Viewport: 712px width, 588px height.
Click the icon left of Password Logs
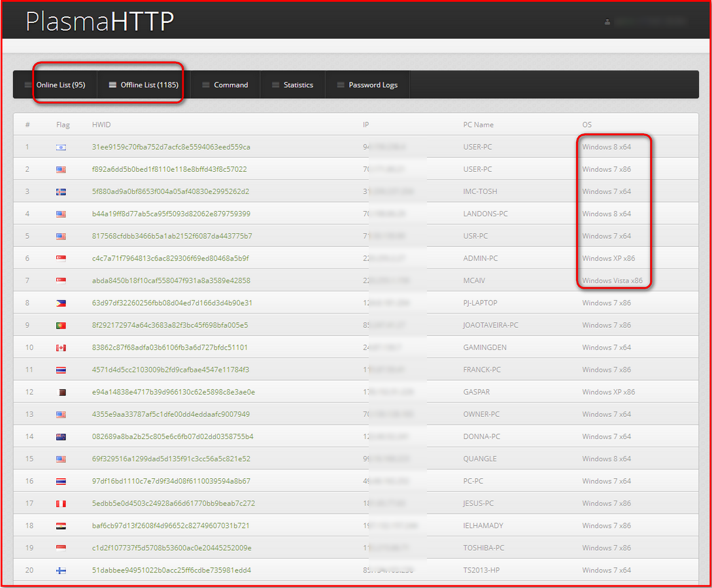point(341,85)
